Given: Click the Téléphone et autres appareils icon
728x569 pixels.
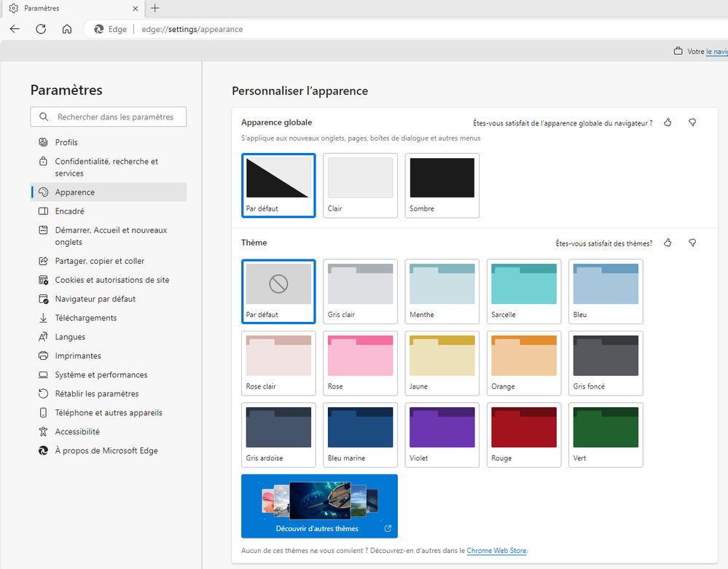Looking at the screenshot, I should [43, 412].
